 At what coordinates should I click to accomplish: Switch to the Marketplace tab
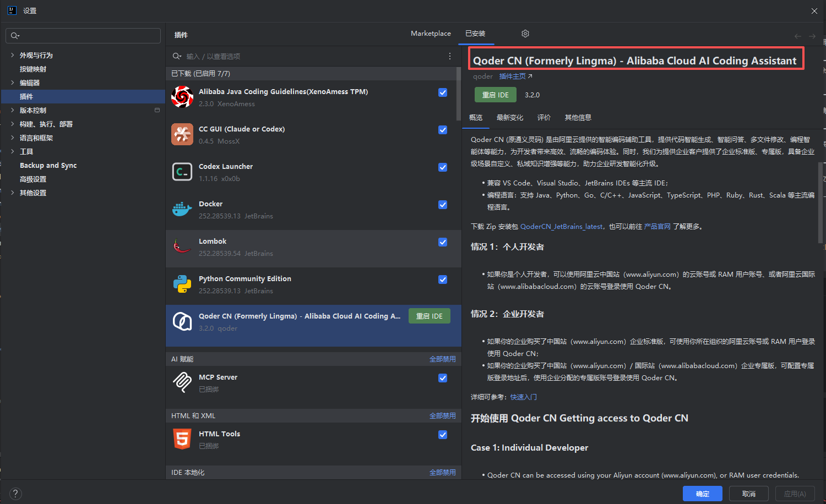coord(431,34)
